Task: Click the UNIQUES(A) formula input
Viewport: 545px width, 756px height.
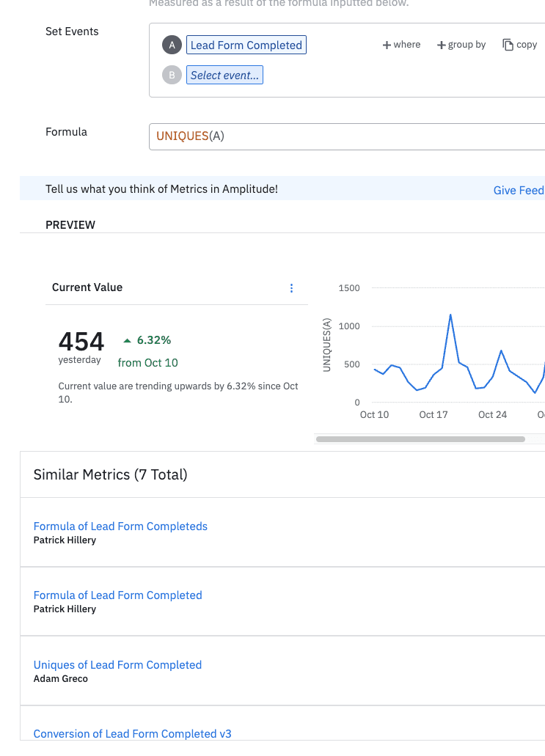Action: click(x=345, y=136)
